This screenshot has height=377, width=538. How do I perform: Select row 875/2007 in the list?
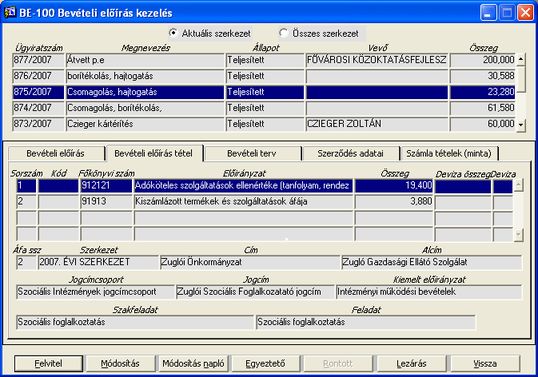(x=264, y=92)
